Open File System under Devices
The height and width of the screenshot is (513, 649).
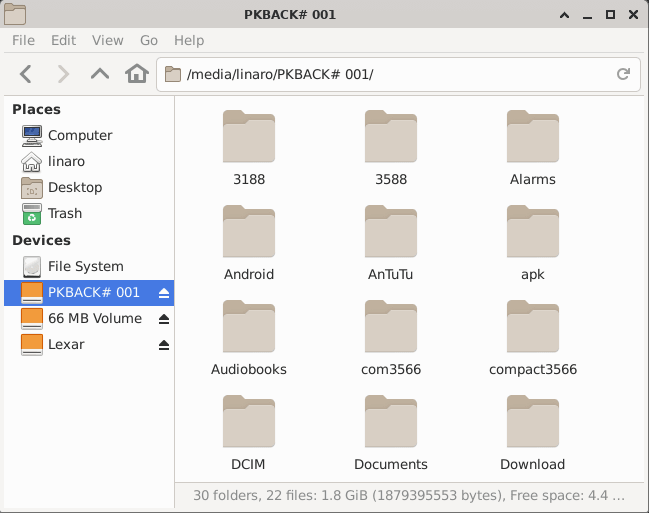click(x=89, y=267)
